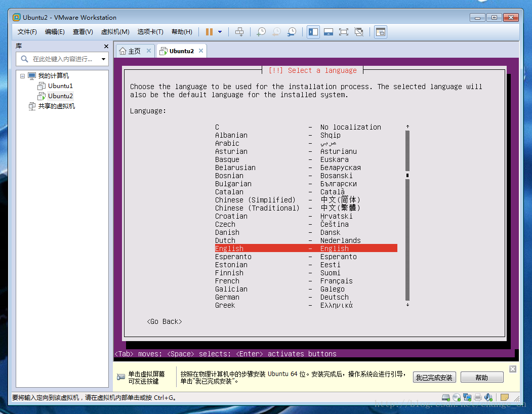Select Dutch in the language list
This screenshot has height=414, width=532.
(x=306, y=240)
